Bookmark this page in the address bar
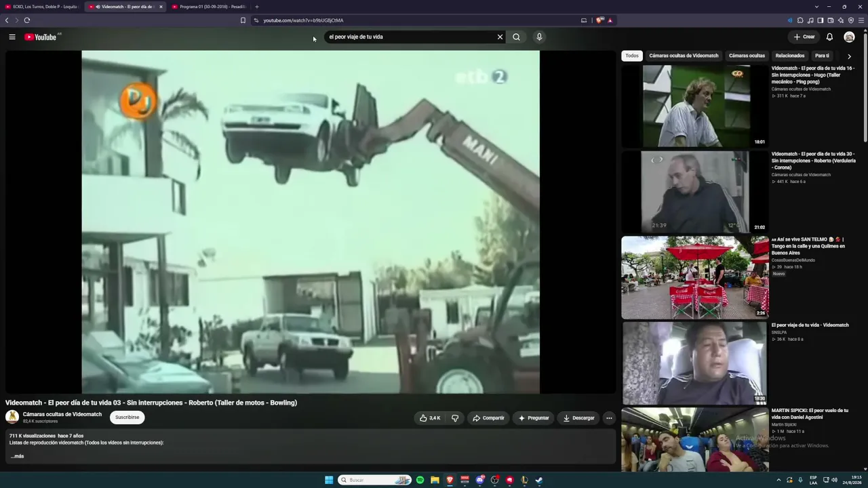The image size is (868, 488). [x=243, y=20]
